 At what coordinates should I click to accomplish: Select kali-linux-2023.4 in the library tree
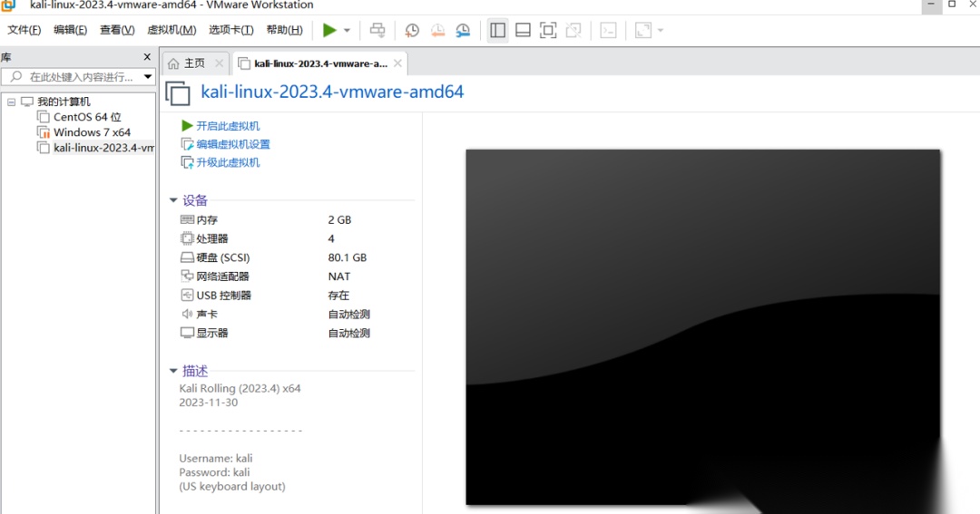coord(103,148)
